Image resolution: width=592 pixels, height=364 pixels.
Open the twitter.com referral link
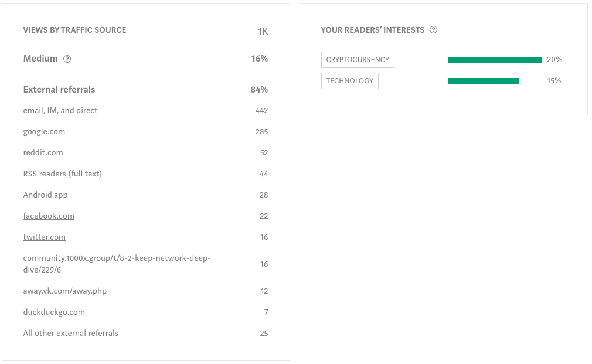44,237
